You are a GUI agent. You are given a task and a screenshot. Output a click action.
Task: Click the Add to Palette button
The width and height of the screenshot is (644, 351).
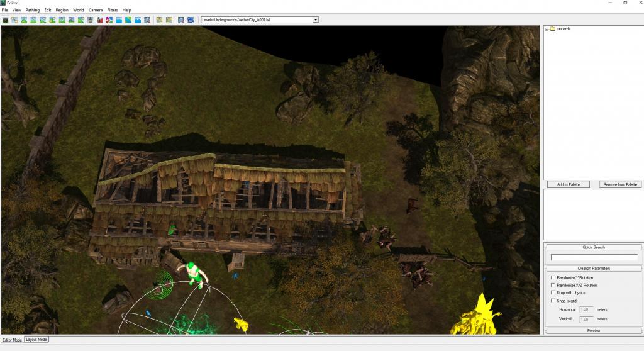point(569,184)
